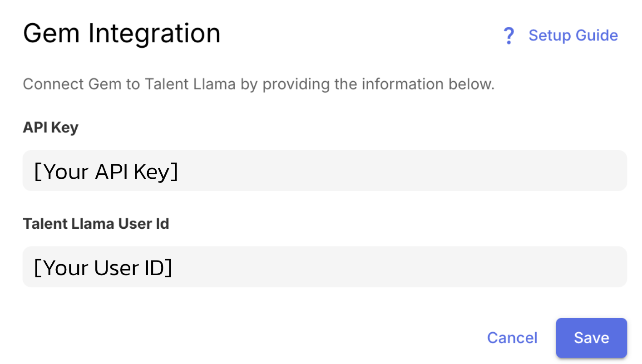This screenshot has width=642, height=364.
Task: Click the question mark help icon
Action: pos(509,35)
